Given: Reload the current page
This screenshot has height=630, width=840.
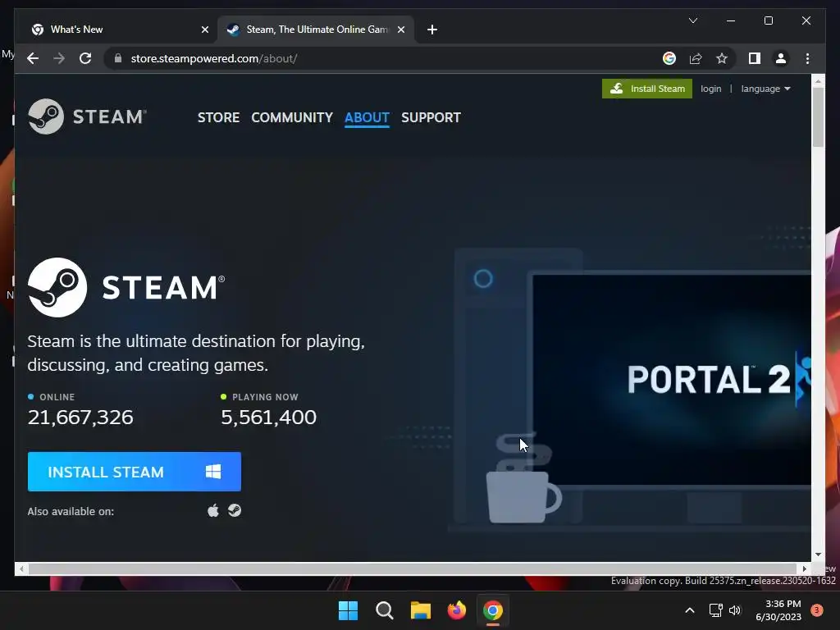Looking at the screenshot, I should click(85, 58).
